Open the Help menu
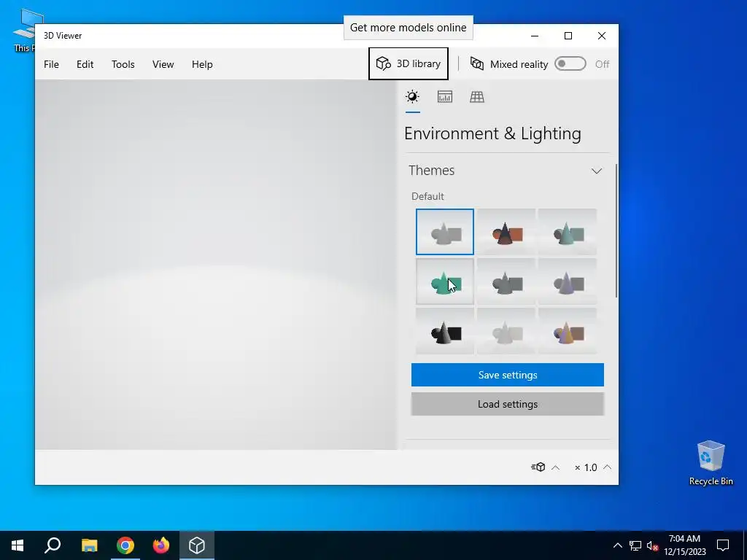747x560 pixels. (202, 64)
